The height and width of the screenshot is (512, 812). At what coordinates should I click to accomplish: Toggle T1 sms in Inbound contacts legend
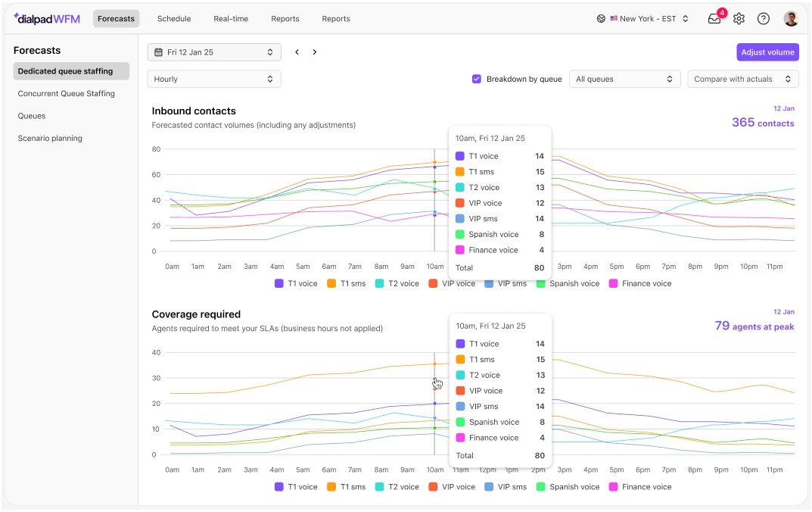point(347,283)
